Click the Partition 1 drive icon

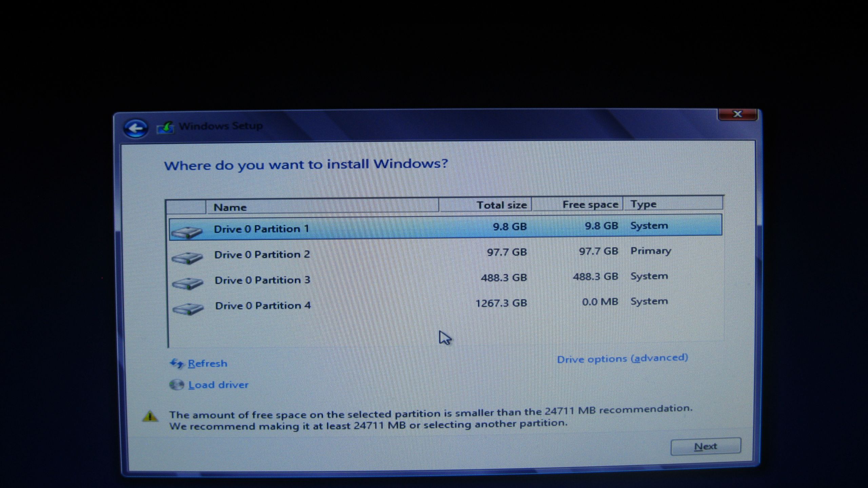tap(187, 232)
